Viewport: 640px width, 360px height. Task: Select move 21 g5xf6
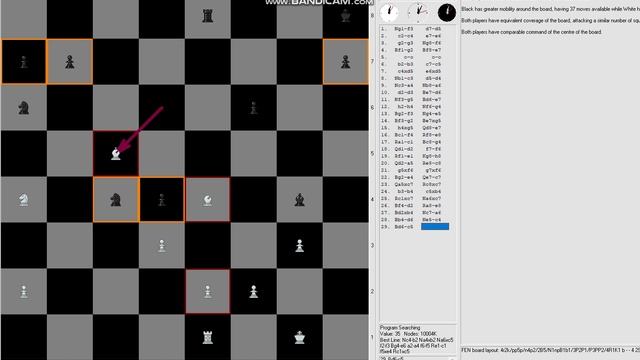coord(405,170)
